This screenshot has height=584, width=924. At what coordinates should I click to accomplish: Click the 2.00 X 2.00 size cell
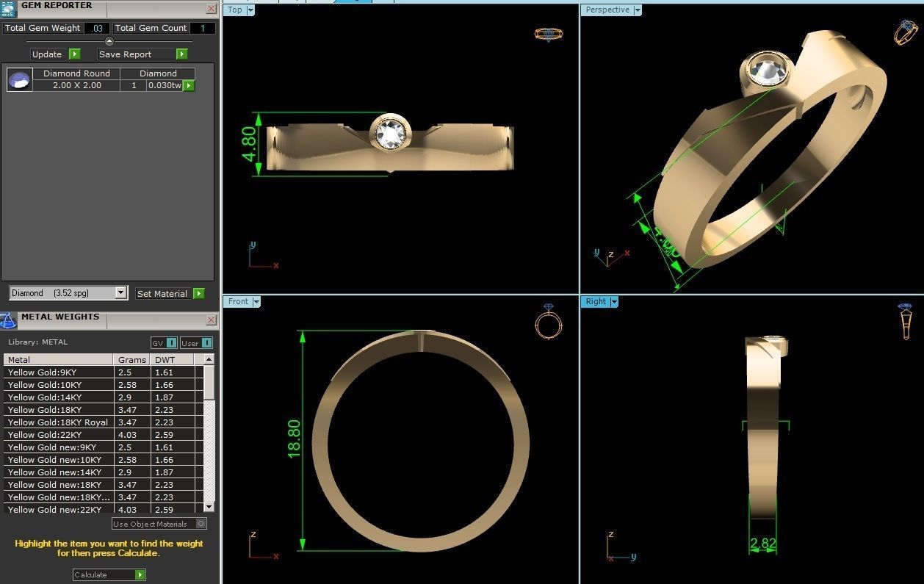tap(77, 85)
